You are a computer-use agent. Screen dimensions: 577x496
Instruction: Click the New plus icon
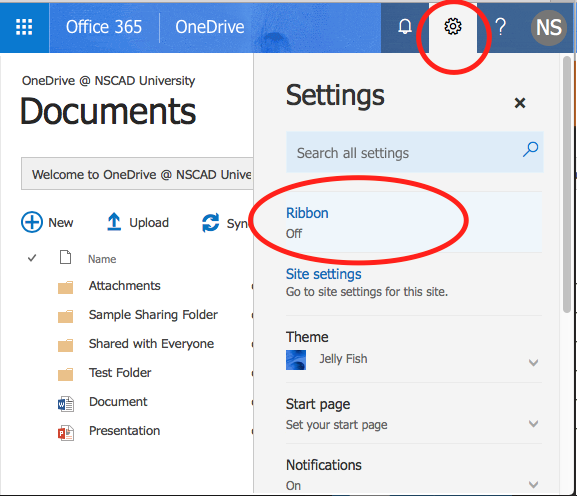click(x=32, y=222)
